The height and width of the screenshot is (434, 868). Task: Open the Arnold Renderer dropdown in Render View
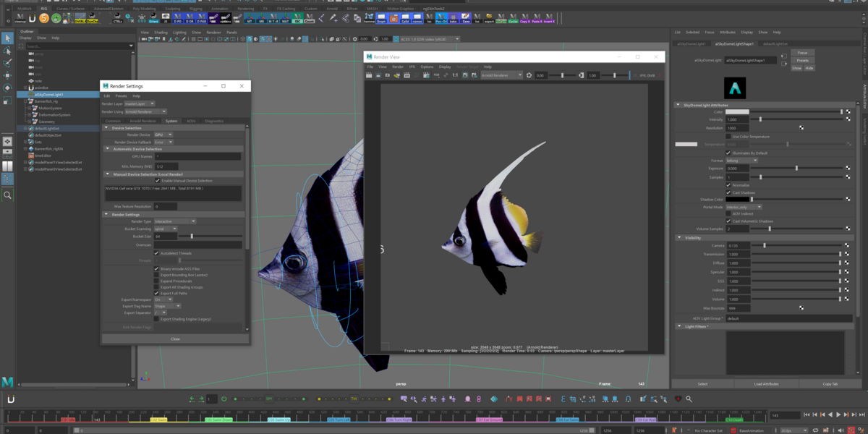click(x=501, y=75)
